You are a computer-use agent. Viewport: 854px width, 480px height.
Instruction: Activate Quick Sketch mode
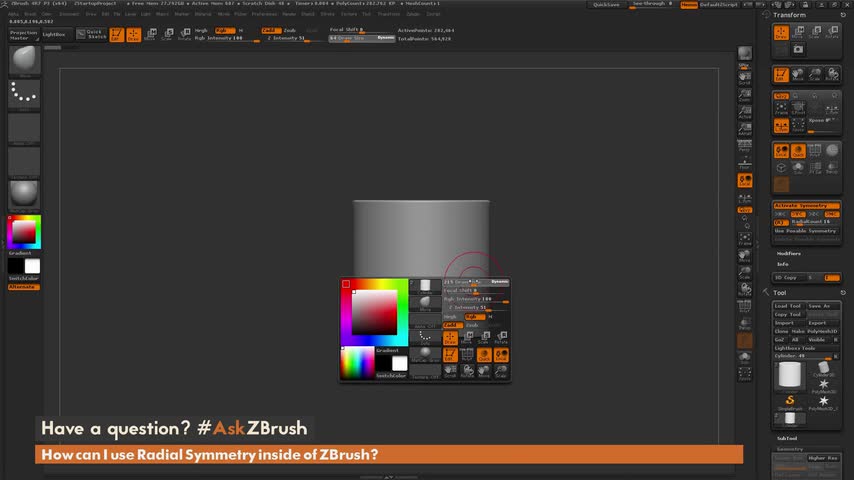(92, 34)
